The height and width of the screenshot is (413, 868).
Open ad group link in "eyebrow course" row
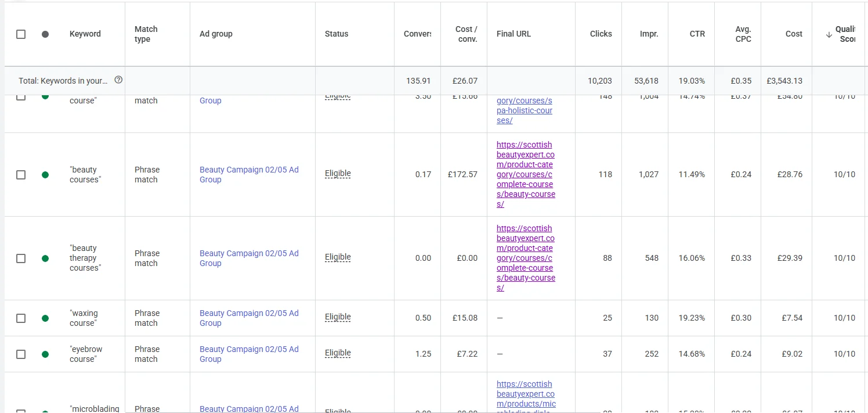click(249, 354)
